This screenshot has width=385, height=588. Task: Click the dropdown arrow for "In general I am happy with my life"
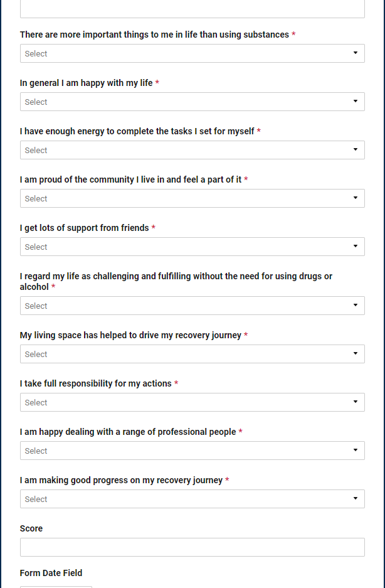pyautogui.click(x=356, y=102)
